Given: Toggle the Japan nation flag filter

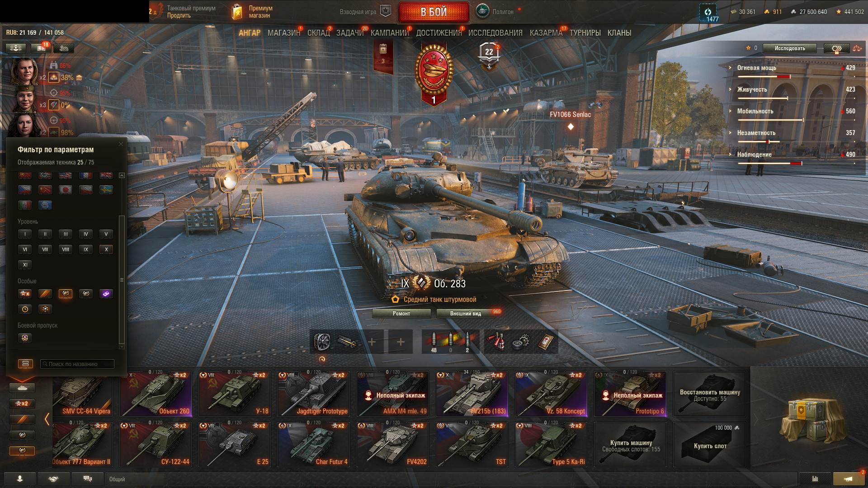Looking at the screenshot, I should point(66,190).
